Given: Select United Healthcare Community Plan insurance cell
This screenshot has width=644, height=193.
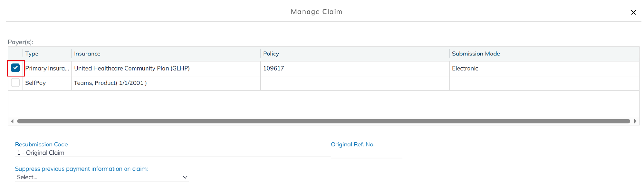Looking at the screenshot, I should [x=131, y=68].
